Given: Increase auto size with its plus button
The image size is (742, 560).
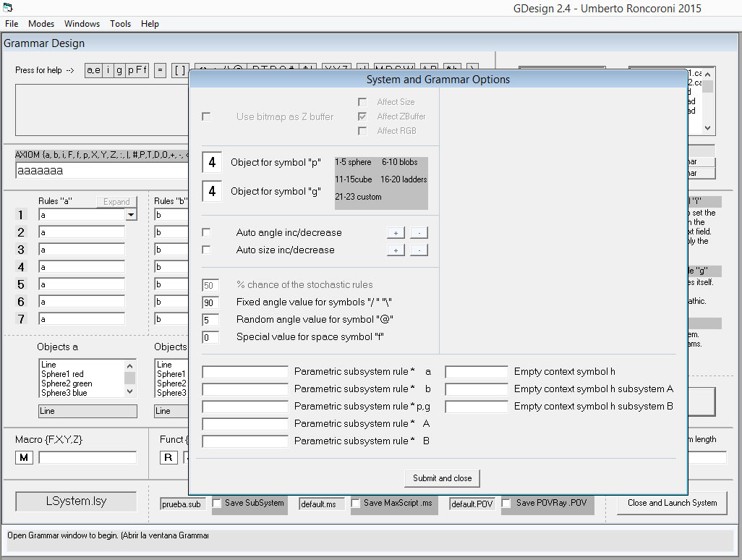Looking at the screenshot, I should pos(396,250).
